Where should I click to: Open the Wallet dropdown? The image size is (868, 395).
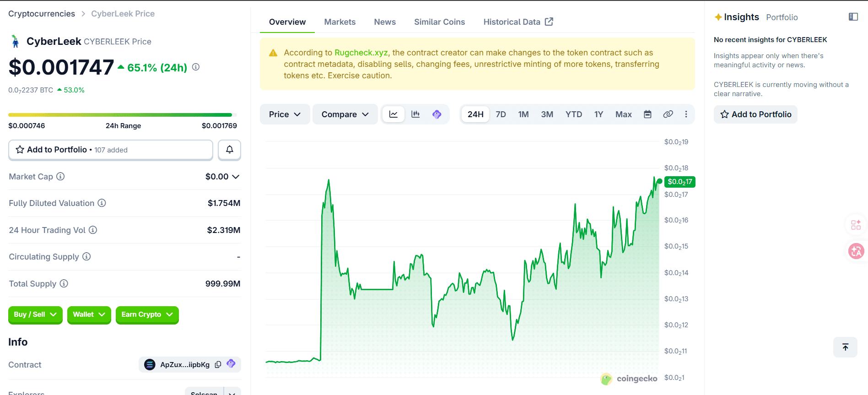point(89,314)
